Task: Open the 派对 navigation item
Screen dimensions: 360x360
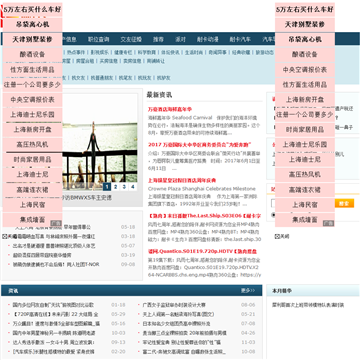Action: 180,39
